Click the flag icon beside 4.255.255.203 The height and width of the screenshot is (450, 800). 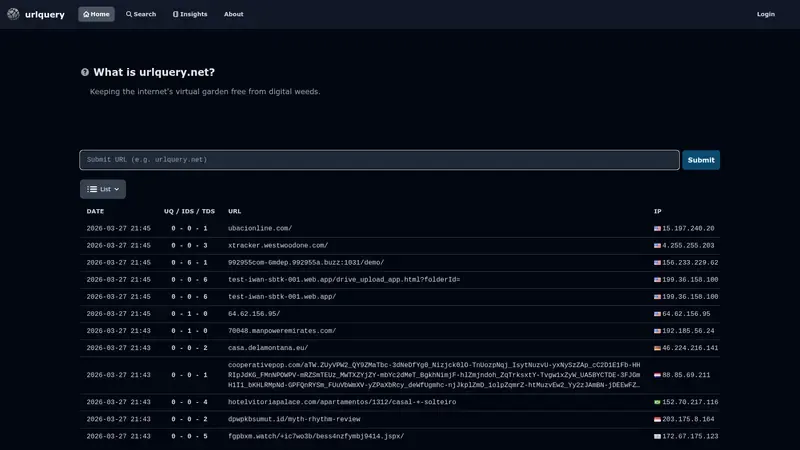(657, 245)
